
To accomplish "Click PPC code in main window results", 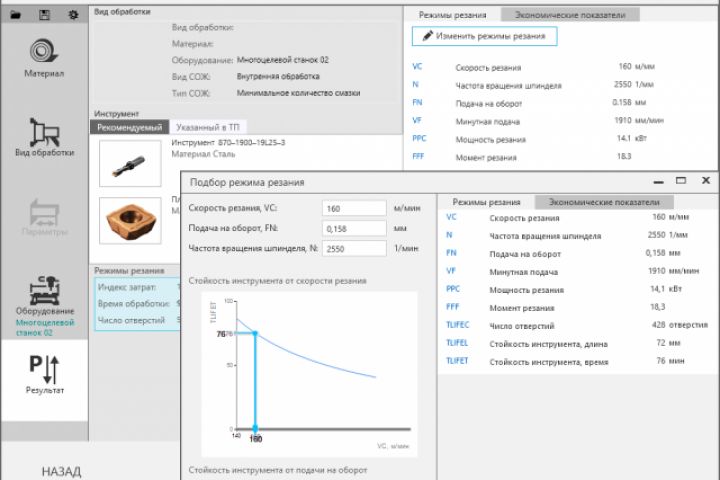I will point(419,138).
